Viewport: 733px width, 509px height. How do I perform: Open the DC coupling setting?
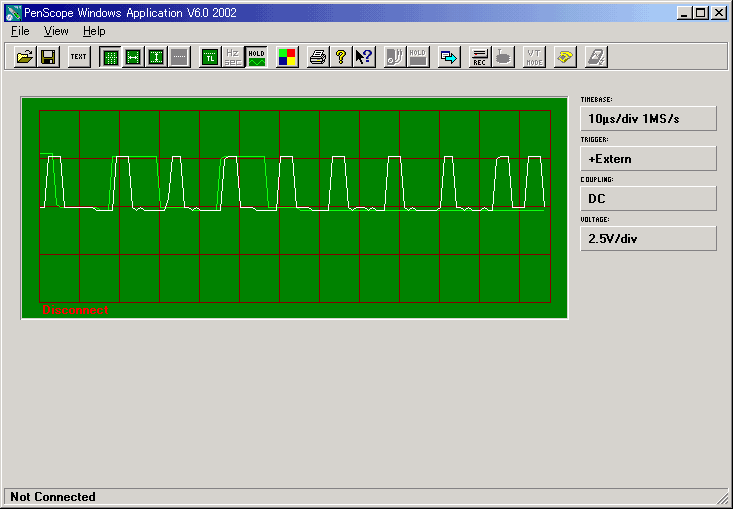(x=648, y=198)
